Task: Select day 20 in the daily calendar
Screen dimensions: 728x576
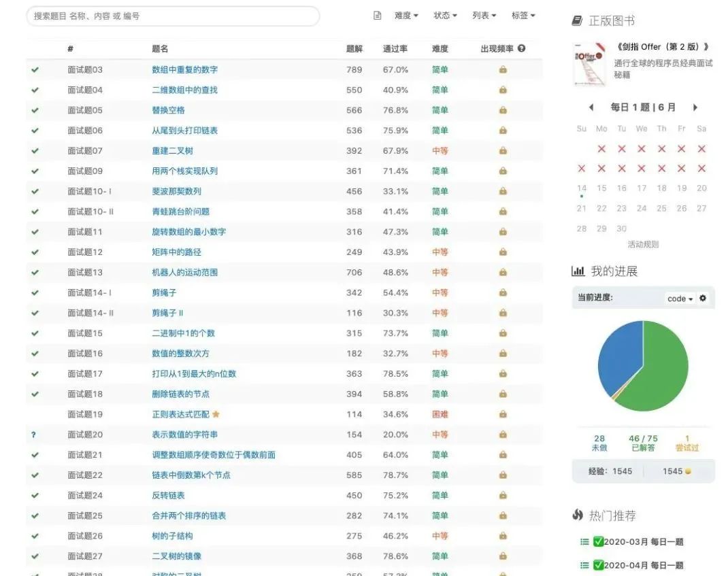Action: [x=701, y=188]
